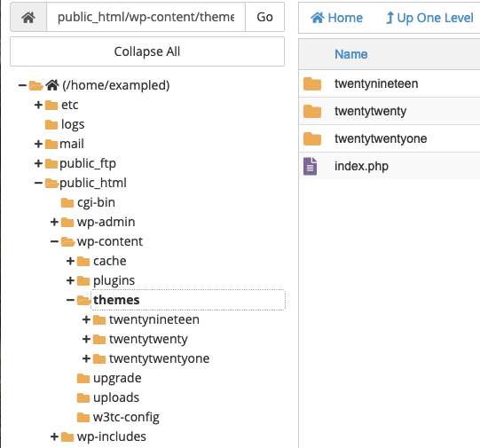Image resolution: width=480 pixels, height=448 pixels.
Task: Expand the public_ftp folder
Action: point(38,163)
